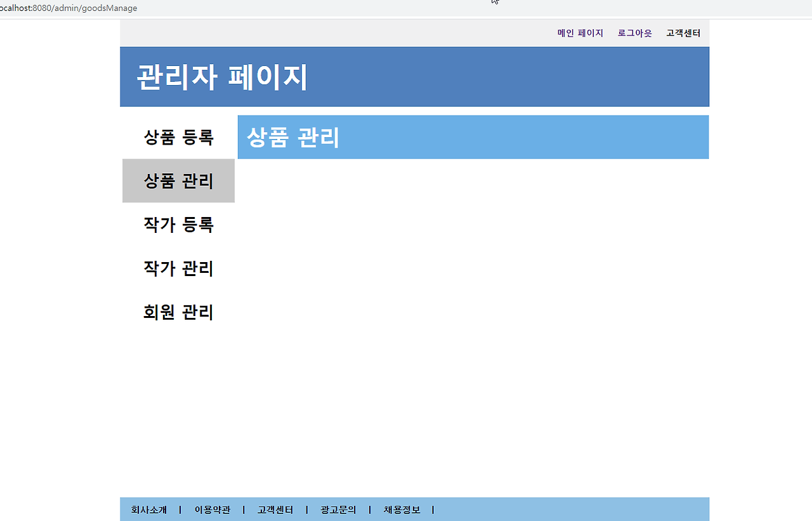Click 고객센터 in the footer
Screen dimensions: 812x521
coord(275,510)
